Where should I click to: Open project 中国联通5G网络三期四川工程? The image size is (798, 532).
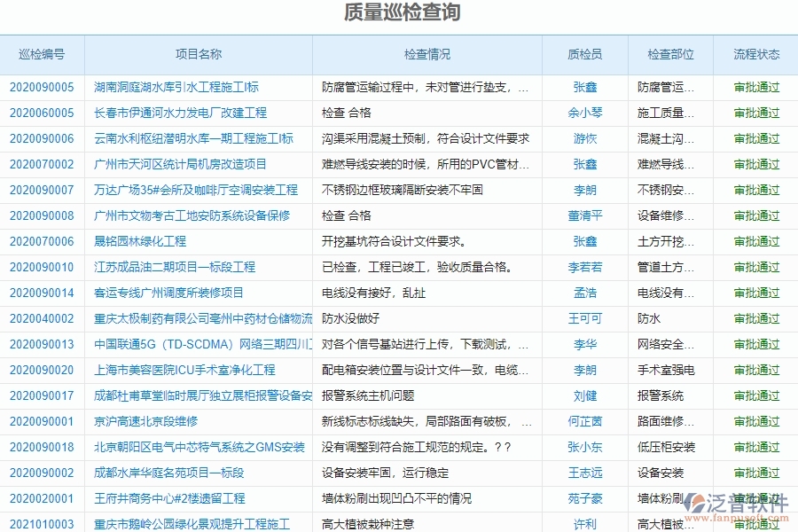tap(199, 344)
